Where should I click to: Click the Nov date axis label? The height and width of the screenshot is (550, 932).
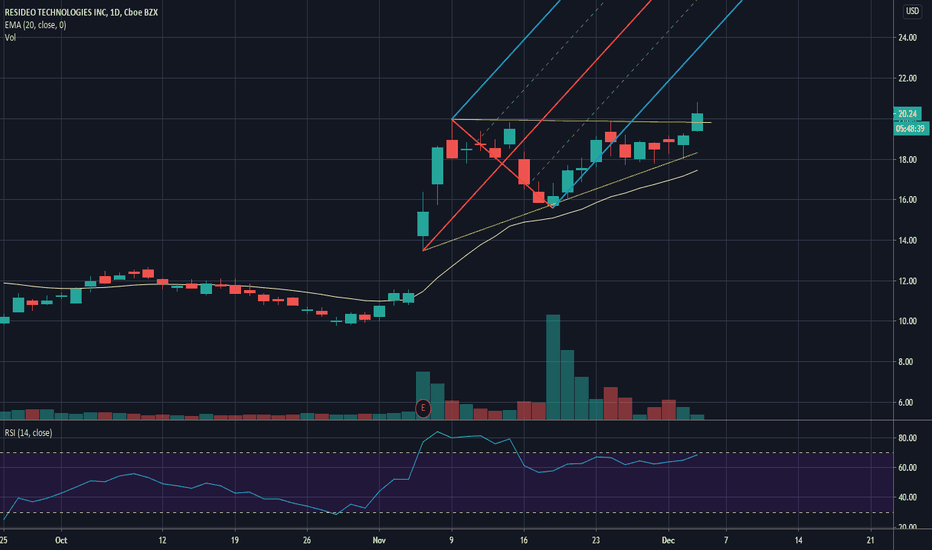(x=379, y=540)
